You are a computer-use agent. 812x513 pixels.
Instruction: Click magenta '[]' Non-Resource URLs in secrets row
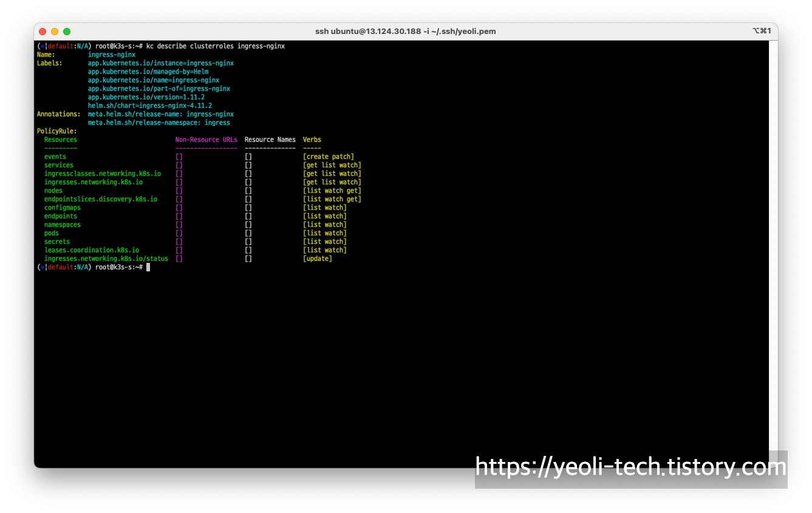(x=179, y=242)
